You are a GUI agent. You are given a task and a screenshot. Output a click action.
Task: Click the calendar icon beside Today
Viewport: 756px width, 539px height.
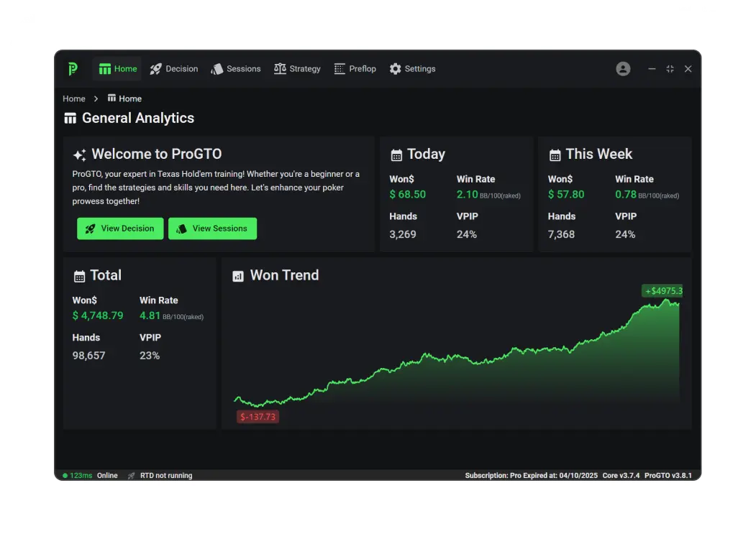[x=396, y=155]
